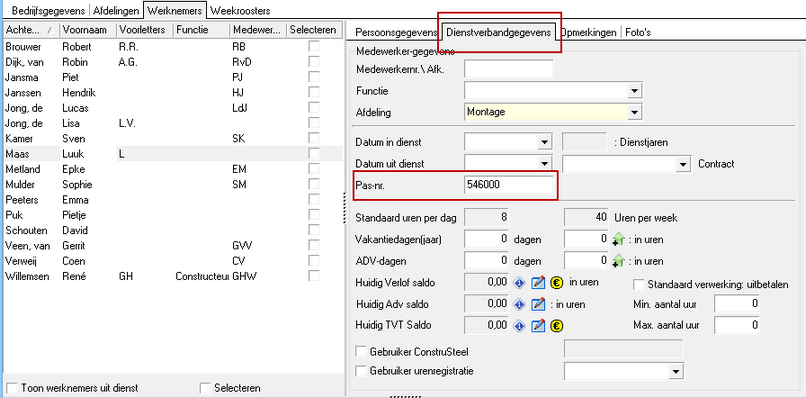The image size is (806, 398).
Task: Click the info icon next to Huidig Adv saldo
Action: [519, 304]
